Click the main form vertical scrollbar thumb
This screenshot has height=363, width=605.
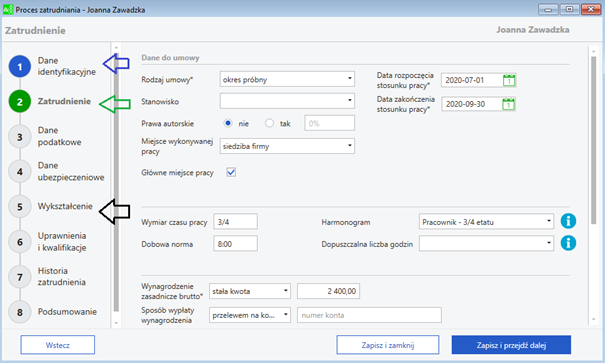(593, 140)
